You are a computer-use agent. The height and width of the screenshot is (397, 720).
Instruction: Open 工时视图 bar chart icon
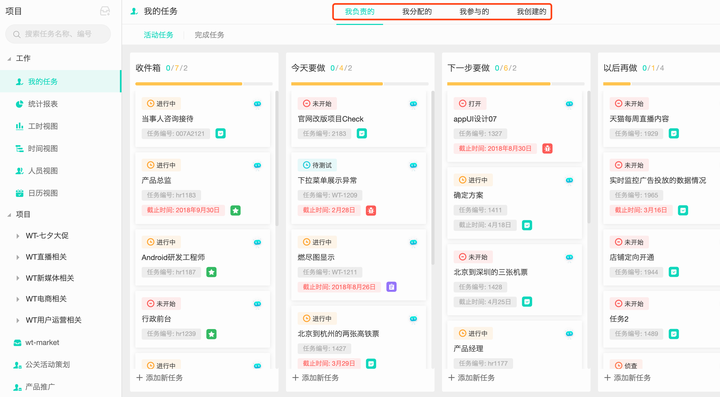[19, 126]
